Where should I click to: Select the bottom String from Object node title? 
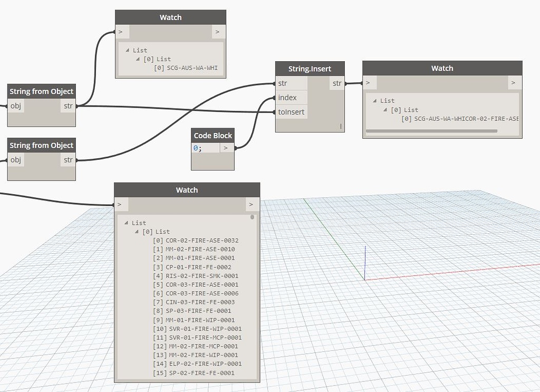[41, 145]
